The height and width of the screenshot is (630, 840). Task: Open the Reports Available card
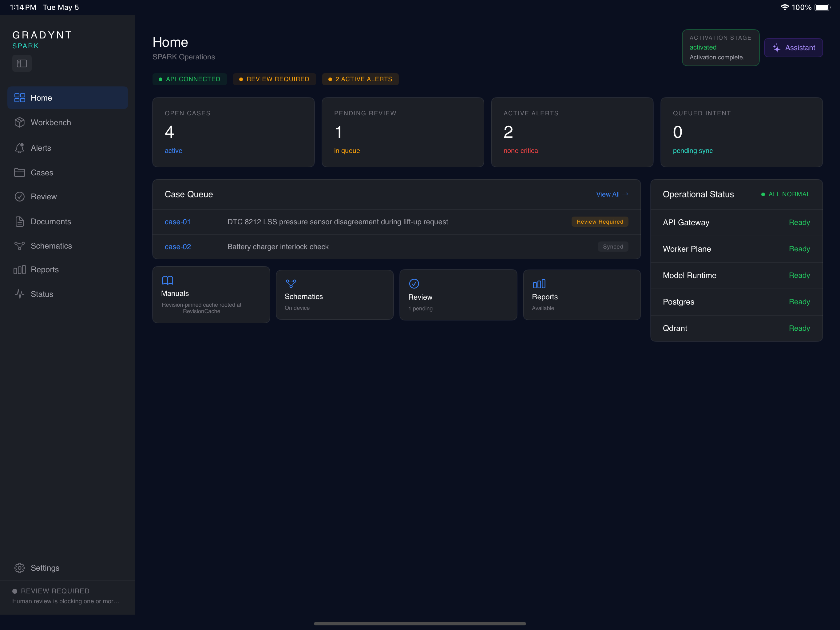[x=582, y=295]
